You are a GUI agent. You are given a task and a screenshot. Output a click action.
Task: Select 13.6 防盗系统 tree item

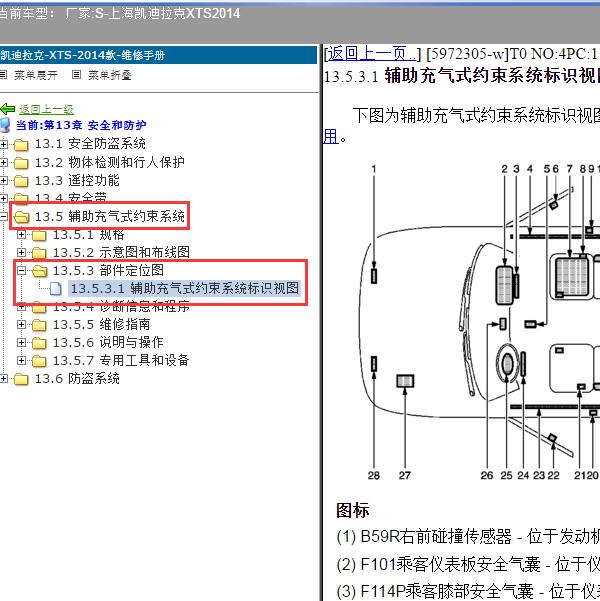click(77, 379)
